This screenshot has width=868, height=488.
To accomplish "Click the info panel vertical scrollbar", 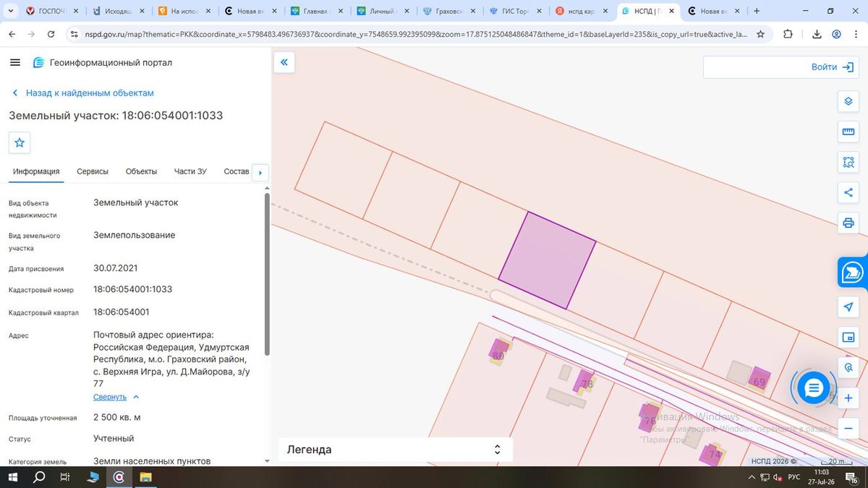I will (267, 274).
